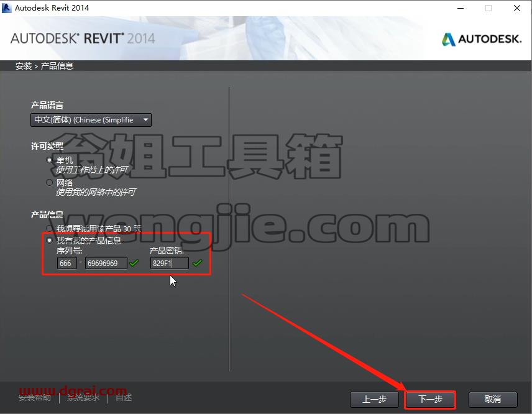Viewport: 532px width, 414px height.
Task: Click the Autodesk logo in the header
Action: tap(482, 39)
